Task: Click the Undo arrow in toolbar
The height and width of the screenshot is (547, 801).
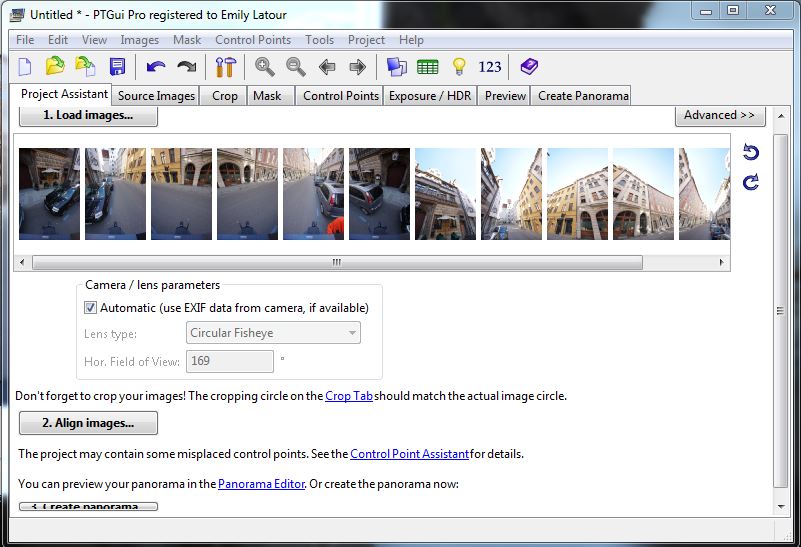Action: [x=155, y=67]
